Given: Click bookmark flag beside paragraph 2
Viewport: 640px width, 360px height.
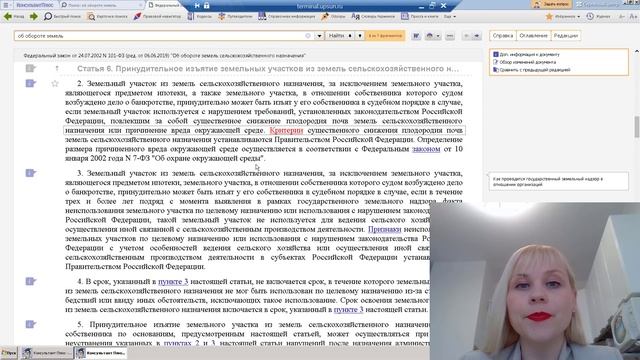Looking at the screenshot, I should pos(31,83).
